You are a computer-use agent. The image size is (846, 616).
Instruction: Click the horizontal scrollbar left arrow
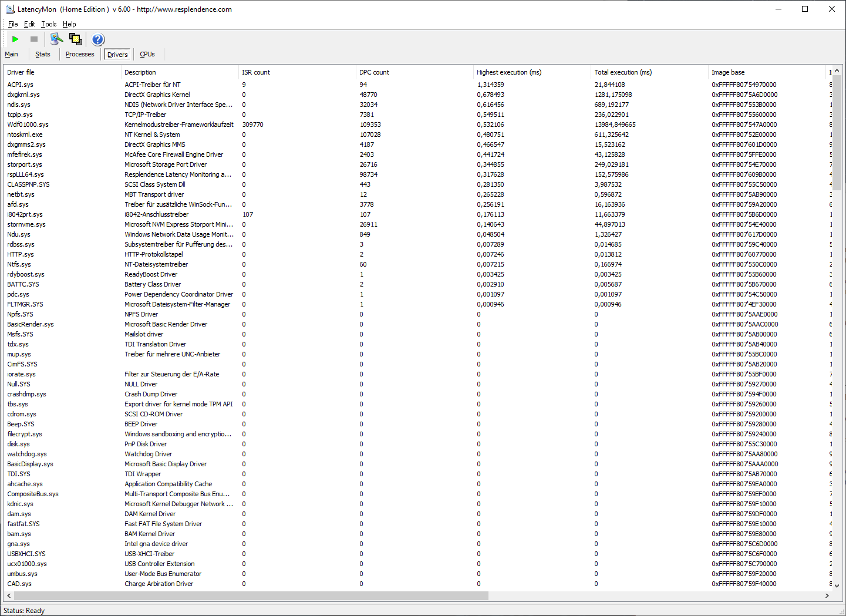click(8, 595)
